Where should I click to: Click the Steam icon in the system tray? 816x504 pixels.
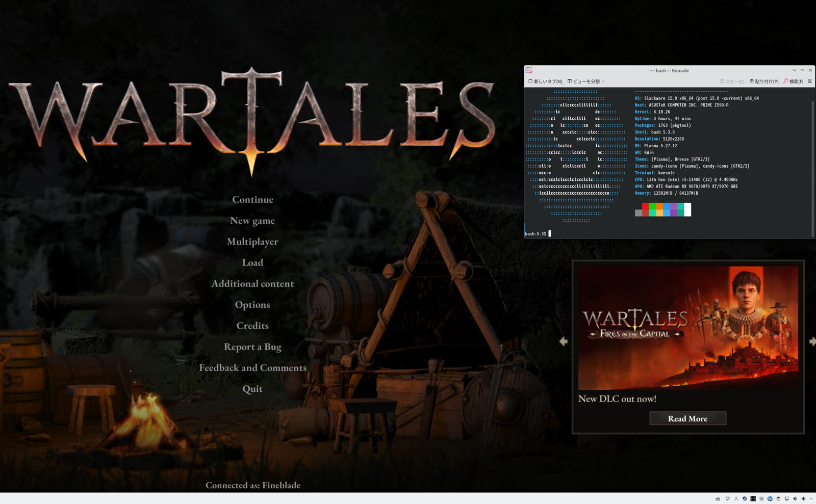point(745,498)
